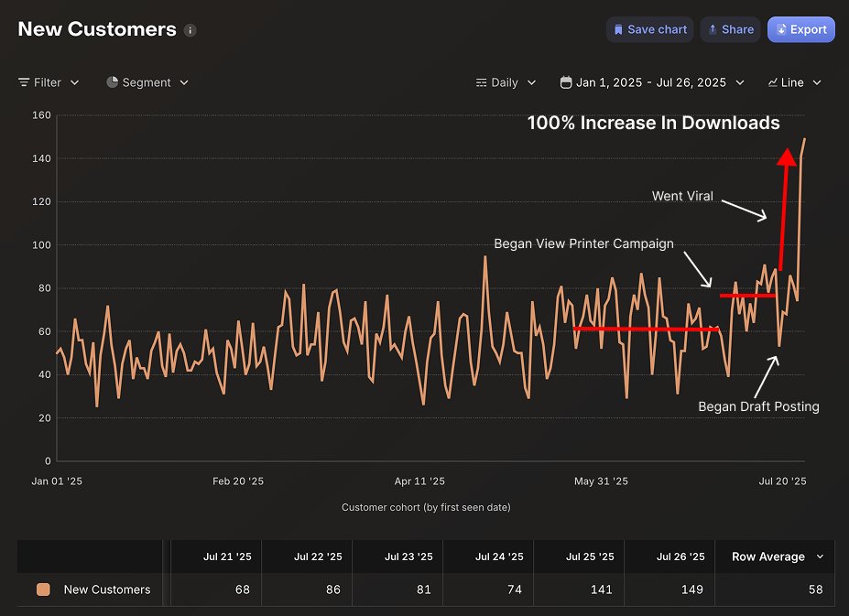849x616 pixels.
Task: Click the upload icon in Share button
Action: click(x=713, y=29)
